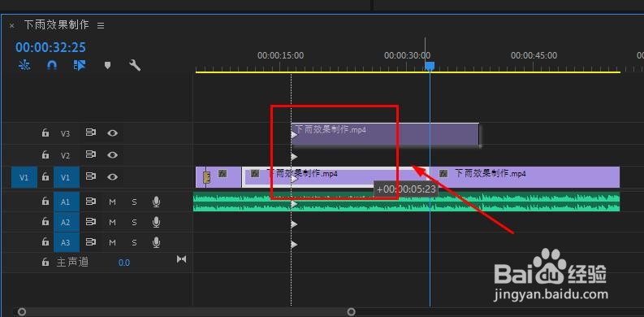644x317 pixels.
Task: Click ruler at 00:00:45:00
Action: pyautogui.click(x=534, y=55)
